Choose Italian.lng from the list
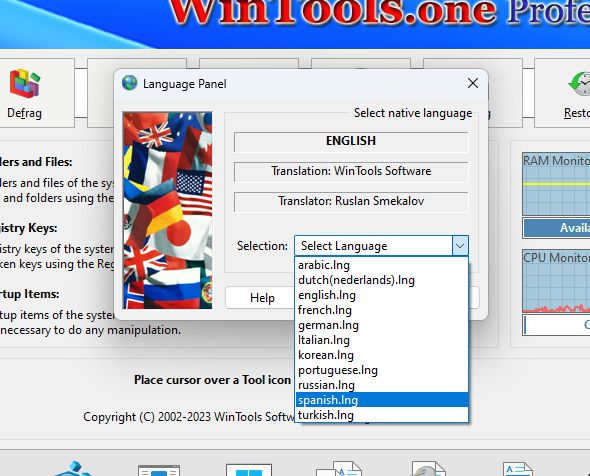 click(x=382, y=340)
